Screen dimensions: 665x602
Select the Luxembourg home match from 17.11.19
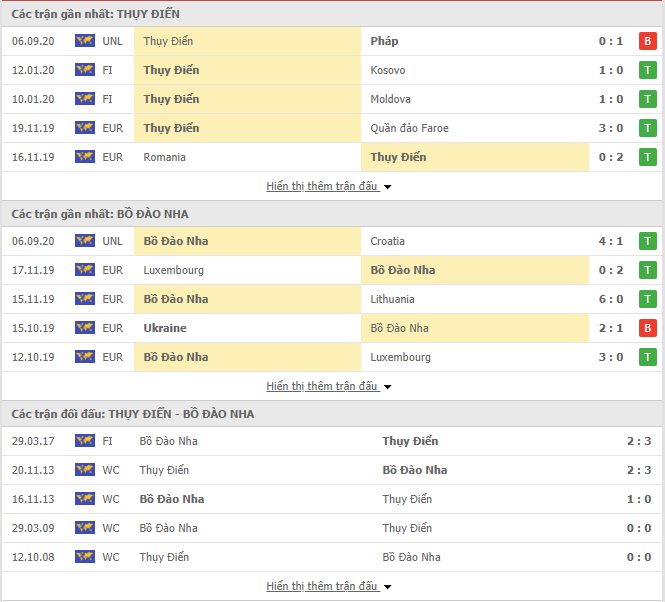pyautogui.click(x=173, y=270)
